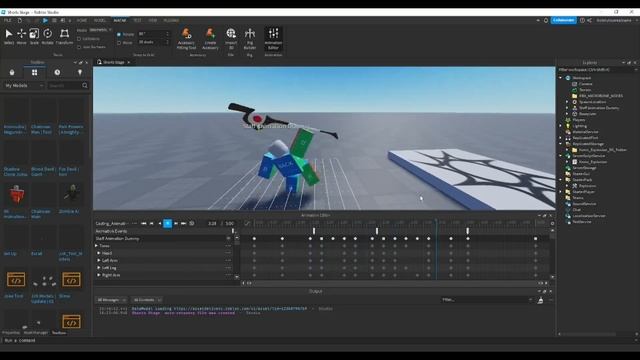Viewport: 640px width, 360px height.
Task: Expand the Left Arm animation track
Action: point(99,260)
